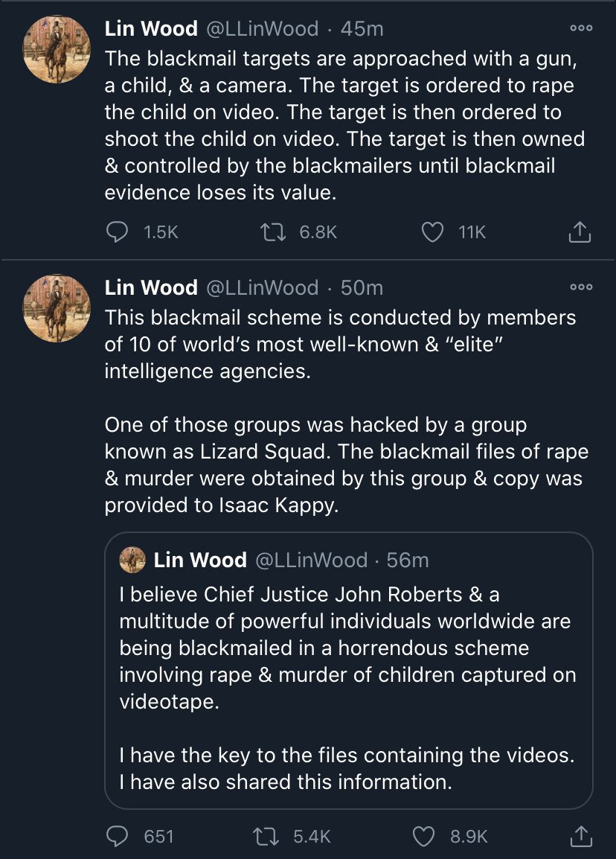Viewport: 616px width, 859px height.
Task: Open profile picture on the 45m tweet
Action: coord(57,48)
